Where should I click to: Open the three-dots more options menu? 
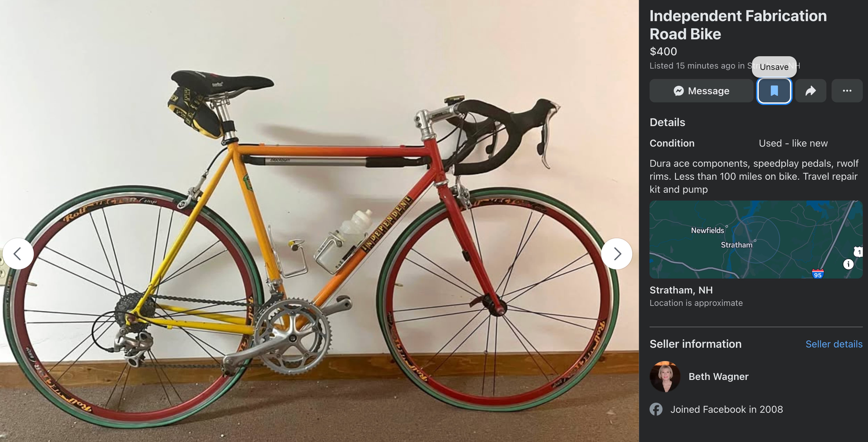click(x=847, y=91)
